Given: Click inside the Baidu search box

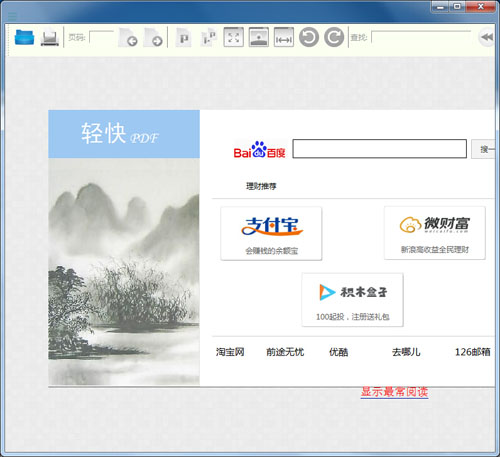Looking at the screenshot, I should click(380, 149).
